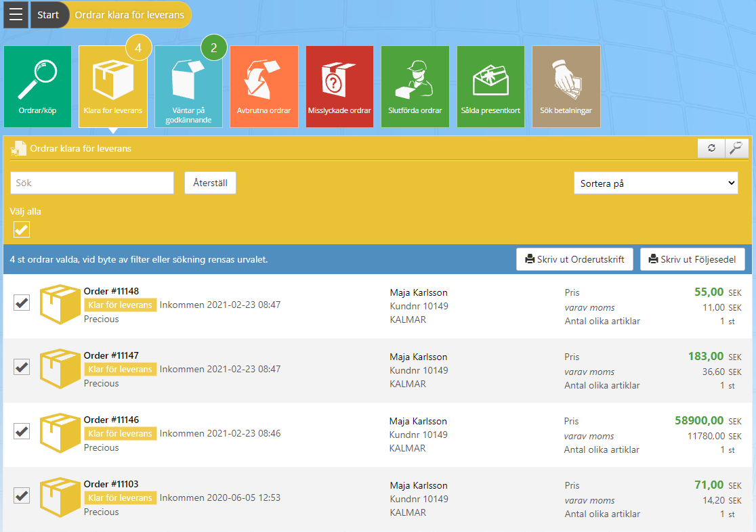Click Inkommen 2020-06-05 12:53 date
The image size is (756, 532).
pos(220,497)
